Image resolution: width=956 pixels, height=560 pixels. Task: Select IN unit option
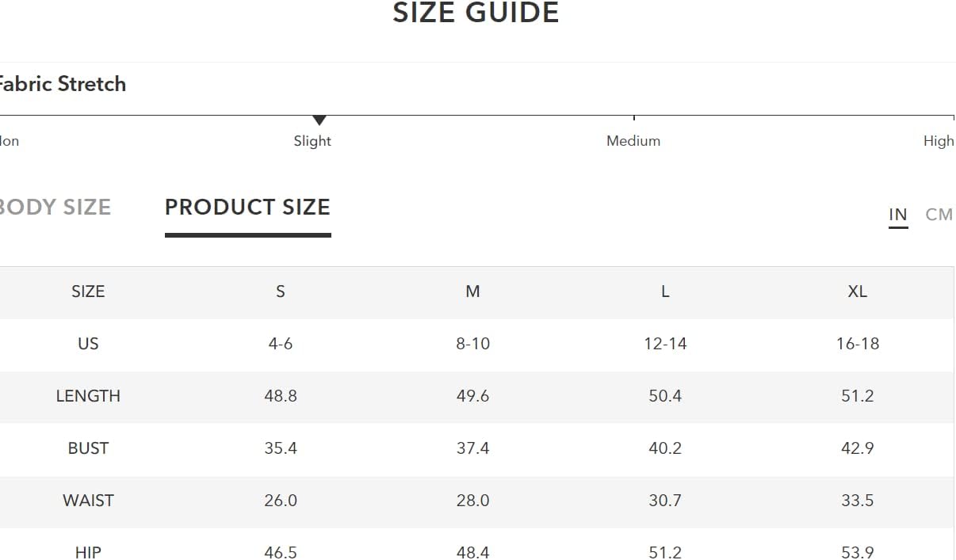click(x=898, y=215)
